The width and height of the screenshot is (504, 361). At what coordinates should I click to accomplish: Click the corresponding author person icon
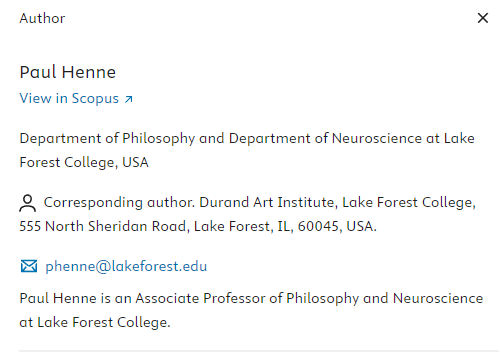(x=27, y=203)
